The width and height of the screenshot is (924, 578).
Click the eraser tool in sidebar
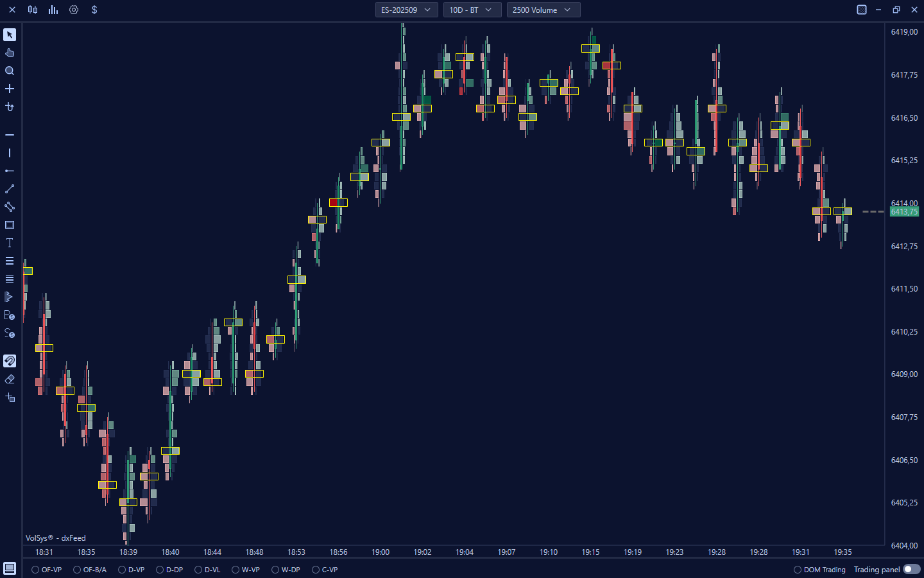click(x=10, y=380)
